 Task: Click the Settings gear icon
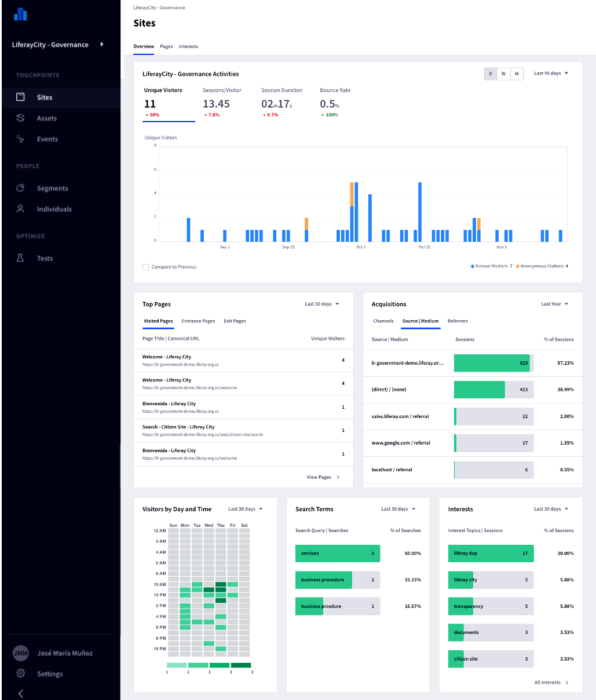[20, 673]
